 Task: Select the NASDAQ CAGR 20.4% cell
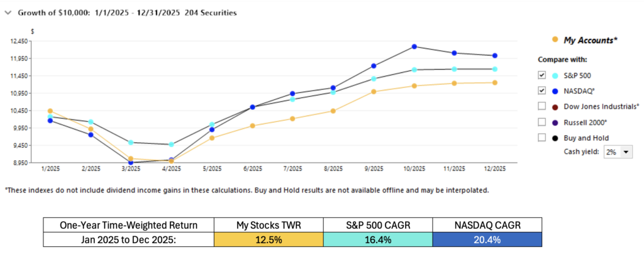[x=487, y=240]
